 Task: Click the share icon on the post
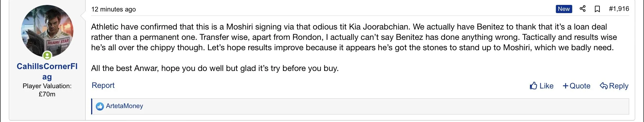(x=583, y=9)
